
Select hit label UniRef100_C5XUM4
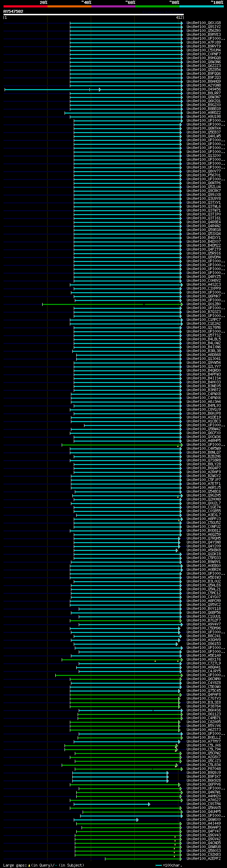204,50
